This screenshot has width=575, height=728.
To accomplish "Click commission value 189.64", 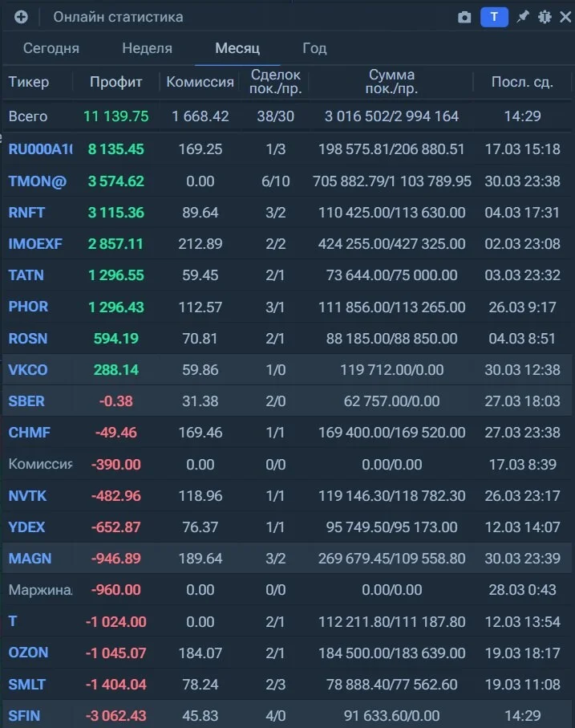I will pyautogui.click(x=200, y=559).
